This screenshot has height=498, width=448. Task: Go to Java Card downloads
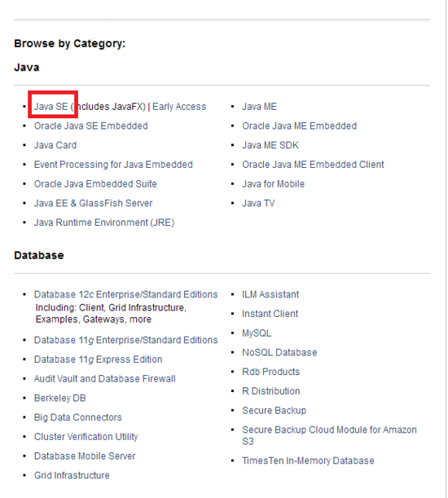55,145
